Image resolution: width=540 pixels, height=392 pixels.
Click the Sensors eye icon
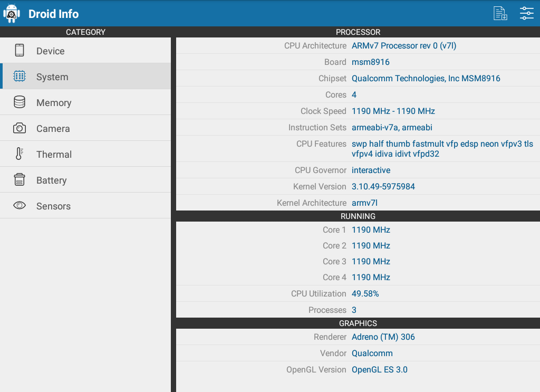(20, 206)
